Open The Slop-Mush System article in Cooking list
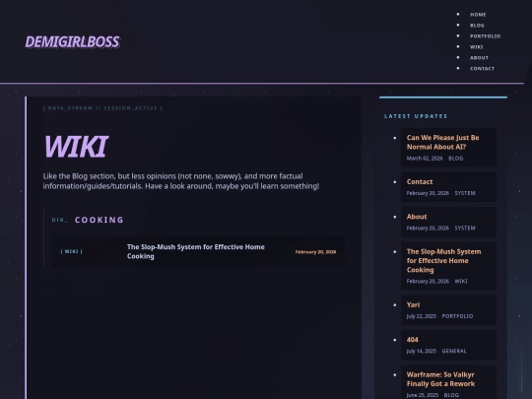 (x=196, y=251)
